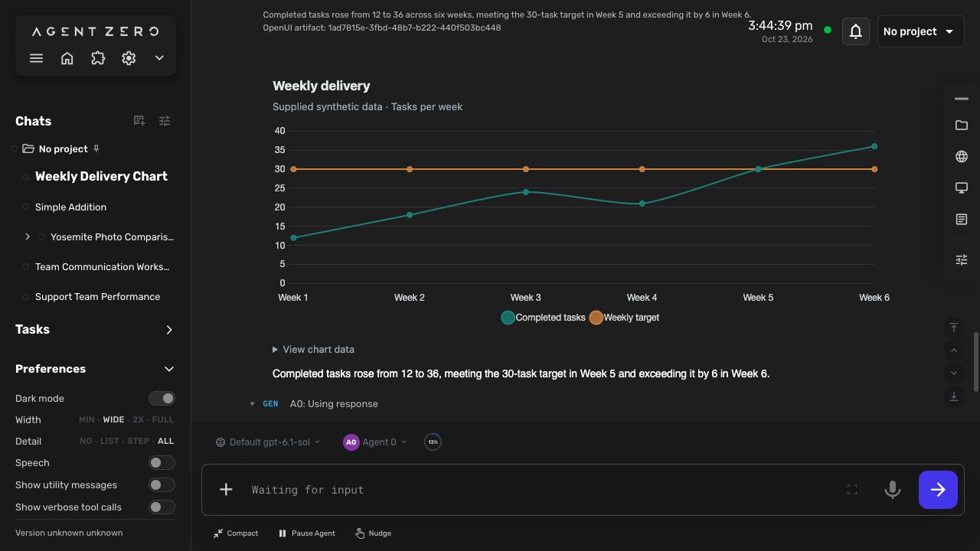This screenshot has height=551, width=980.
Task: Attach a file with the plus icon
Action: pyautogui.click(x=226, y=490)
